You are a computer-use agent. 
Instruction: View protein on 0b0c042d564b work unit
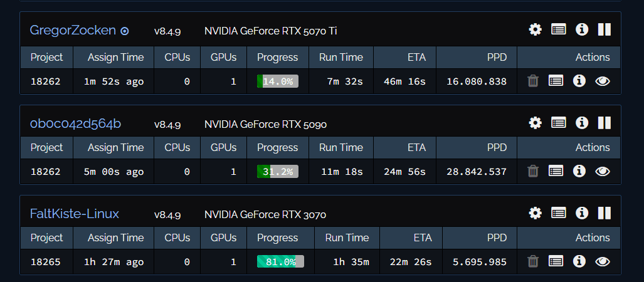[x=603, y=171]
